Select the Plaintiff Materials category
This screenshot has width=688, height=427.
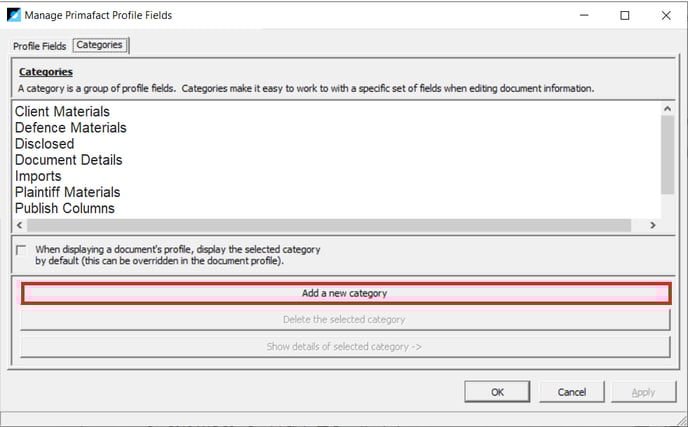[x=68, y=192]
